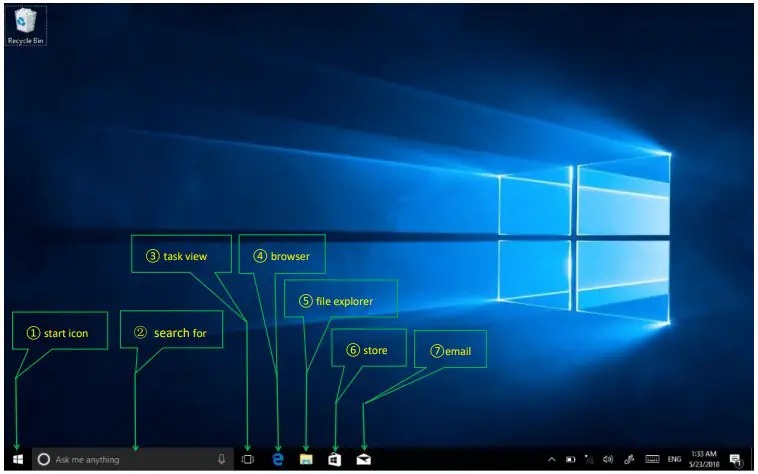Click the Windows Ink pen icon
The image size is (758, 474).
(x=629, y=459)
